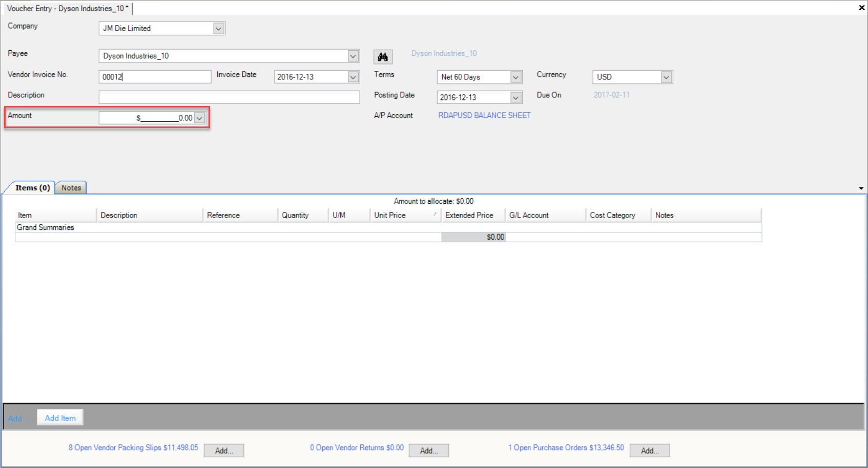Collapse the header panel using the small arrow
Image resolution: width=868 pixels, height=468 pixels.
[x=861, y=188]
